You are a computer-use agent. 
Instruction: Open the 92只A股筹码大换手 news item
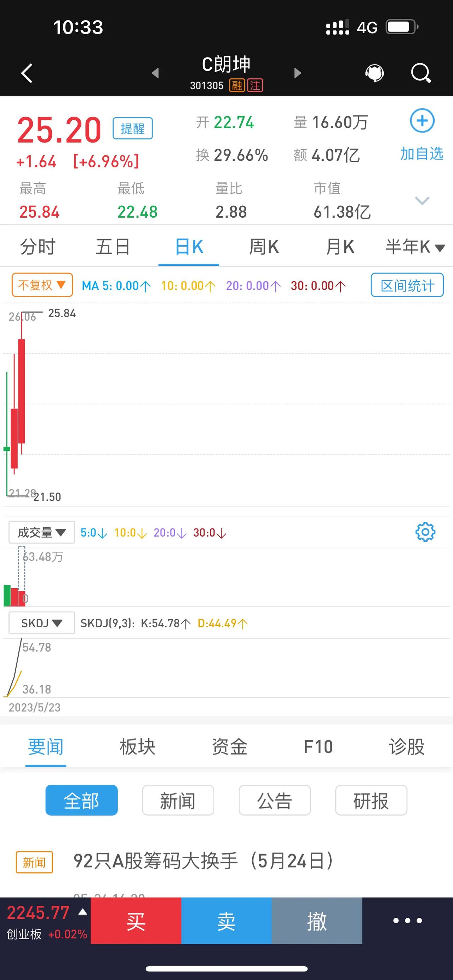pos(203,861)
